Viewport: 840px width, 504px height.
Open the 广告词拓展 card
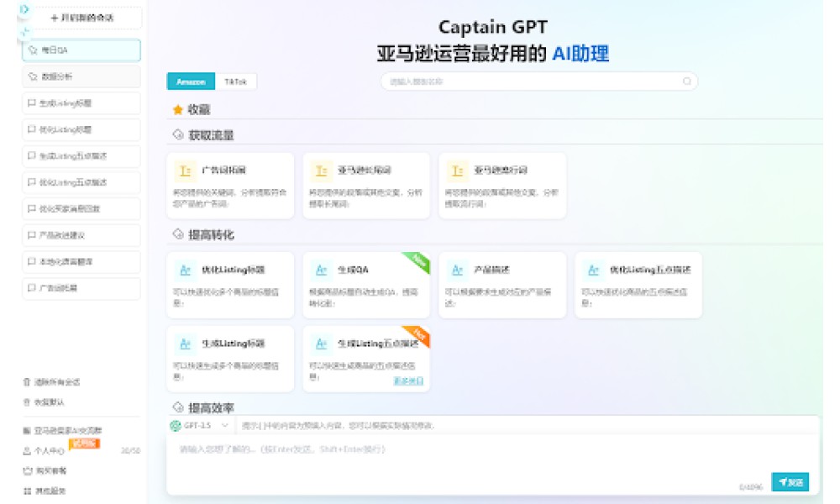tap(230, 186)
